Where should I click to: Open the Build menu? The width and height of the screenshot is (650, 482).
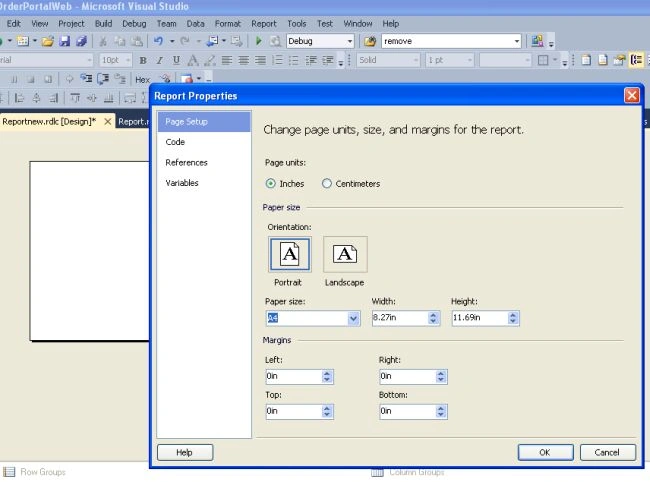point(103,24)
